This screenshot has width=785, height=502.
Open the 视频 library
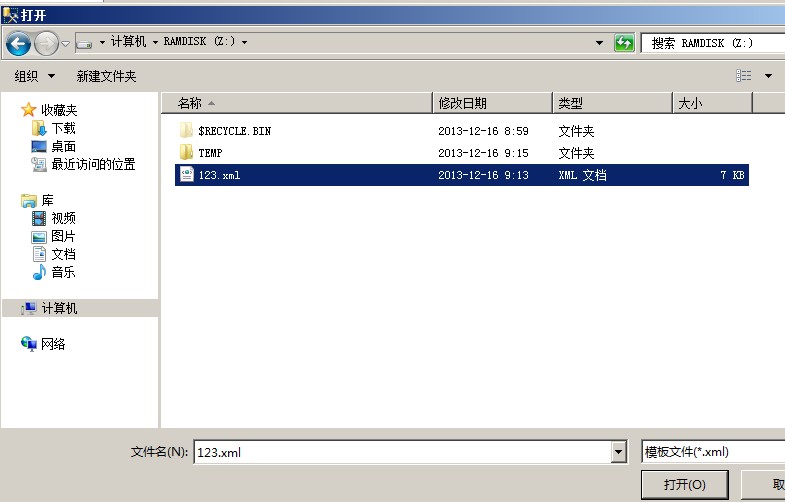coord(64,218)
